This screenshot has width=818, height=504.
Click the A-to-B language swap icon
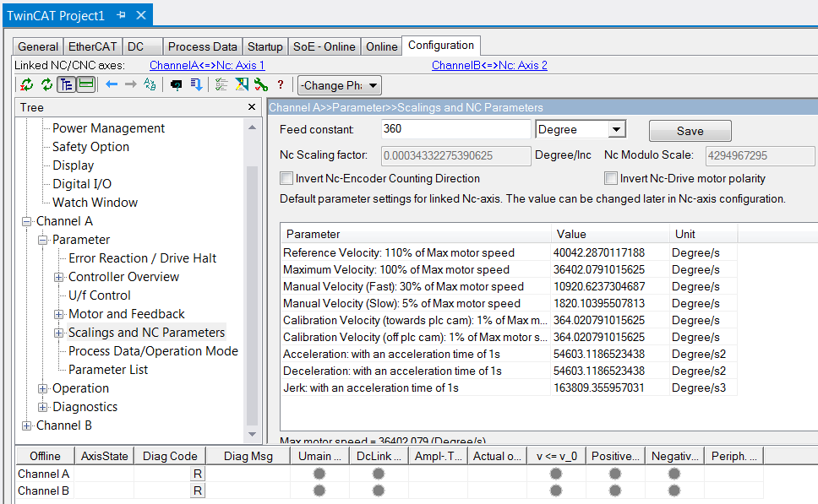(150, 84)
